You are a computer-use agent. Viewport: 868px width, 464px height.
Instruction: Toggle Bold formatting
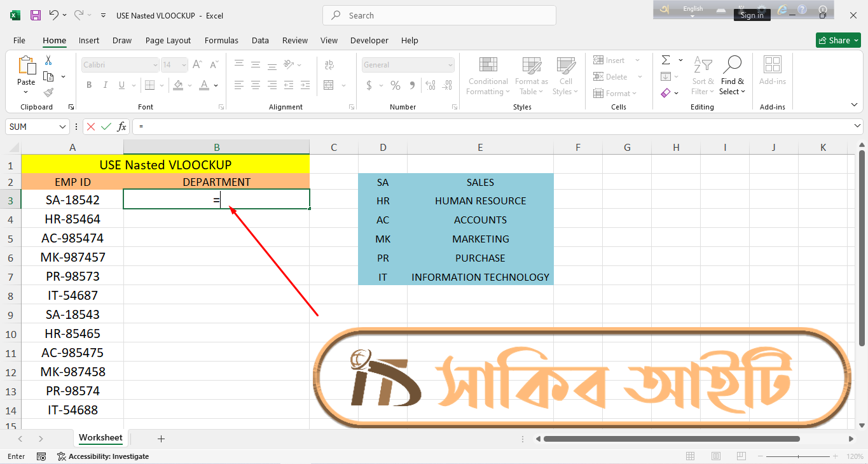[89, 85]
